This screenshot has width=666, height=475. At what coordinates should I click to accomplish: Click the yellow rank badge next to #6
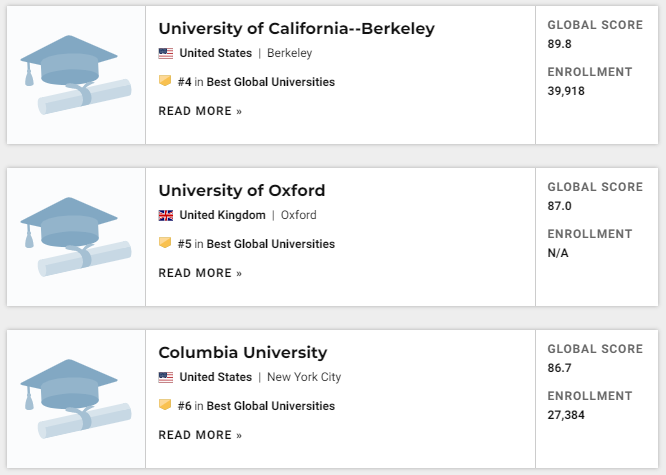point(165,404)
